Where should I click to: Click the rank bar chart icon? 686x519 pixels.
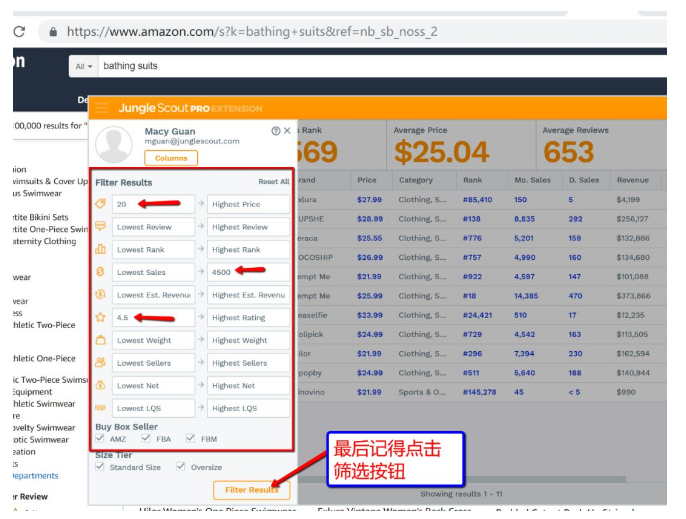click(x=100, y=249)
